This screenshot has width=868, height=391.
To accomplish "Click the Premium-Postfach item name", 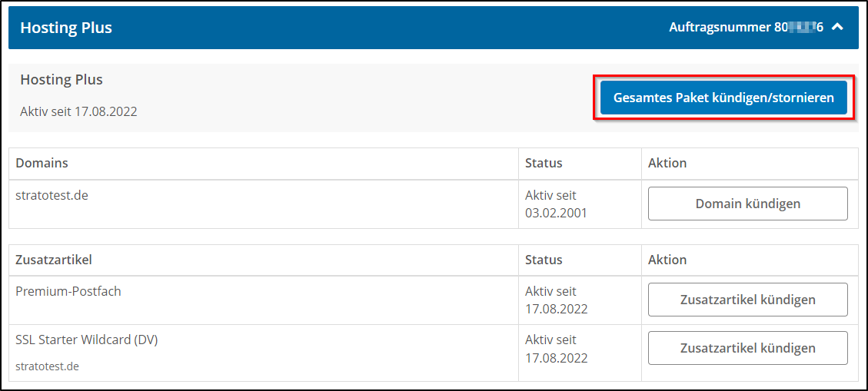I will (x=68, y=291).
